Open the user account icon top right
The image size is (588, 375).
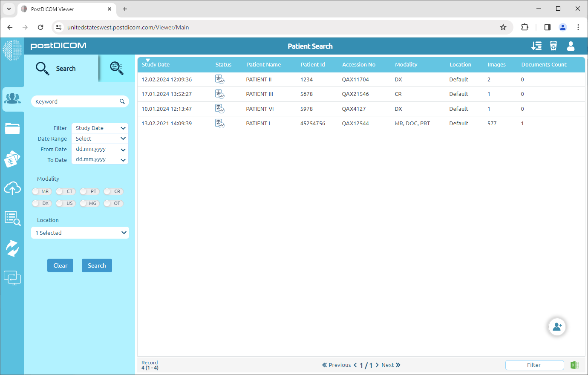pyautogui.click(x=571, y=46)
